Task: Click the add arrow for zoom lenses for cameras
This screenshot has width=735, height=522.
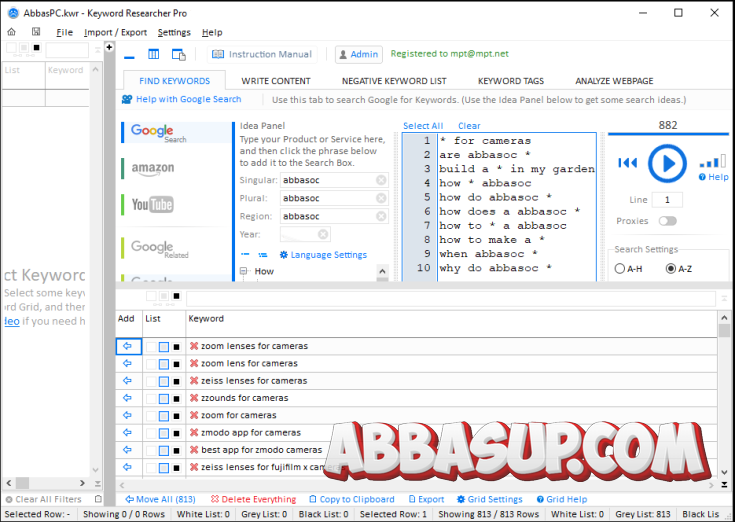Action: [127, 346]
